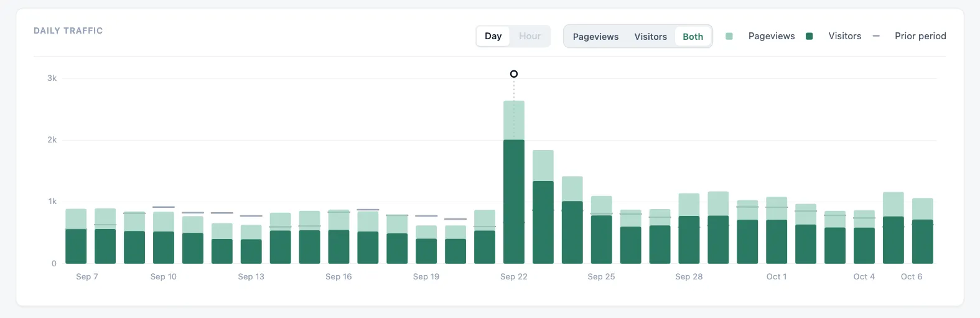
Task: Select the Sep 7 bar
Action: (76, 236)
